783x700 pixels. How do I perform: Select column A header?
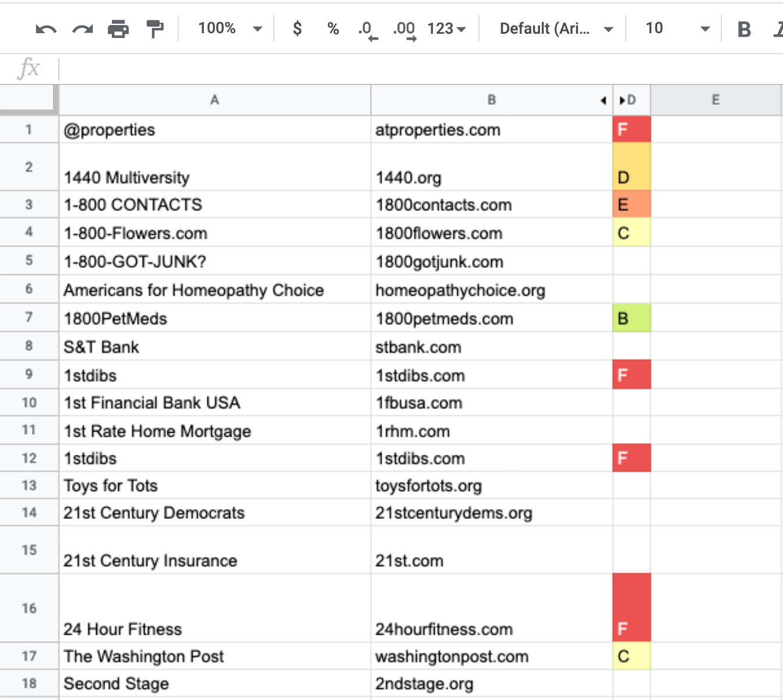pyautogui.click(x=215, y=100)
